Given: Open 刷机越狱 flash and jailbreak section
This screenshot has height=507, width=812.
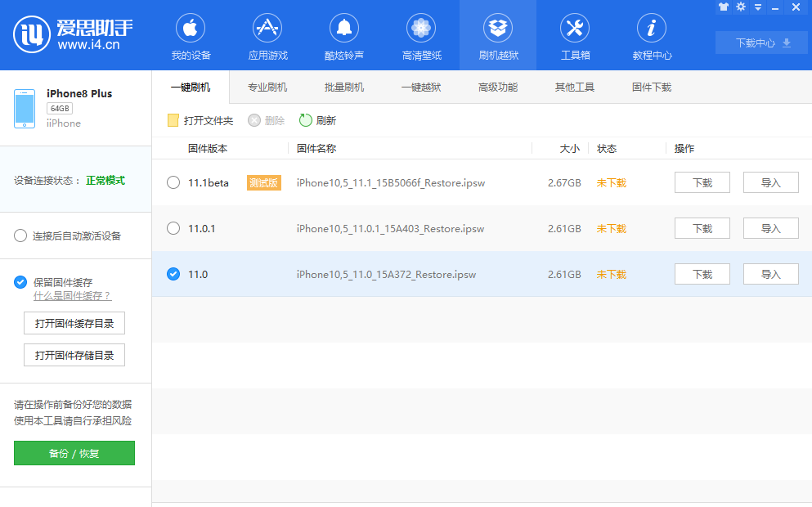Looking at the screenshot, I should [498, 36].
